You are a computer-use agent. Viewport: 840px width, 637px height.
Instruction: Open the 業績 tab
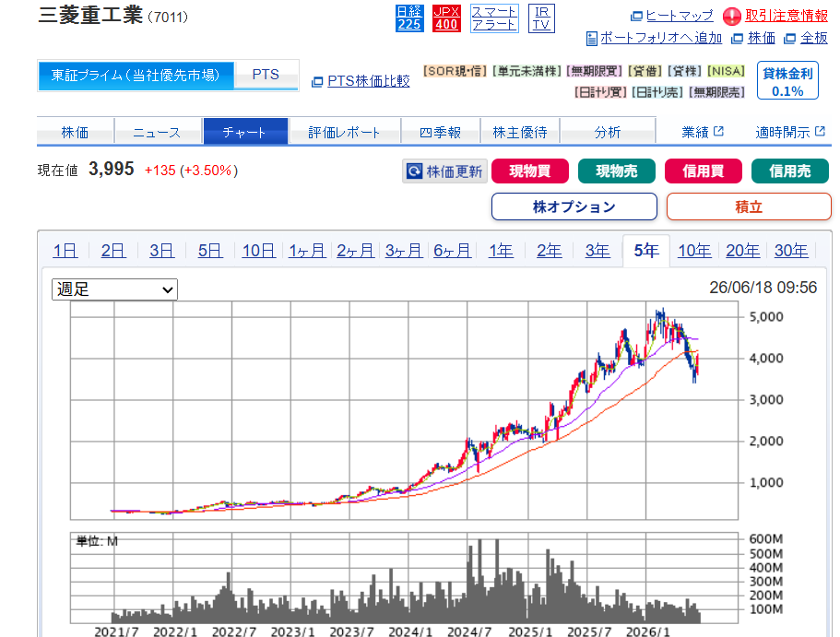pos(703,131)
